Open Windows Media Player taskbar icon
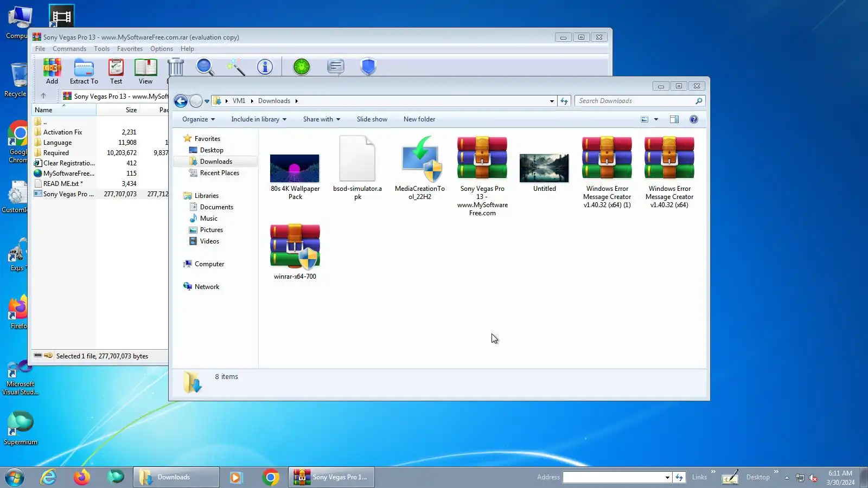The height and width of the screenshot is (488, 868). [x=235, y=477]
